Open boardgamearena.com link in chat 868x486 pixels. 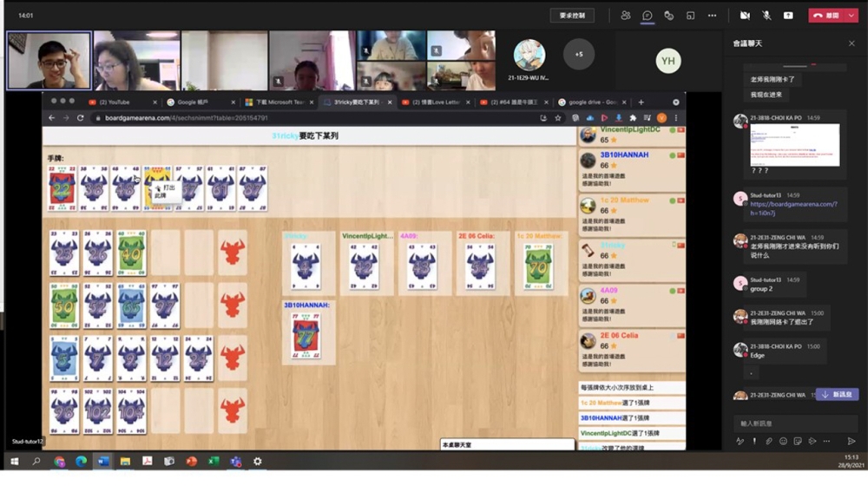(x=793, y=208)
